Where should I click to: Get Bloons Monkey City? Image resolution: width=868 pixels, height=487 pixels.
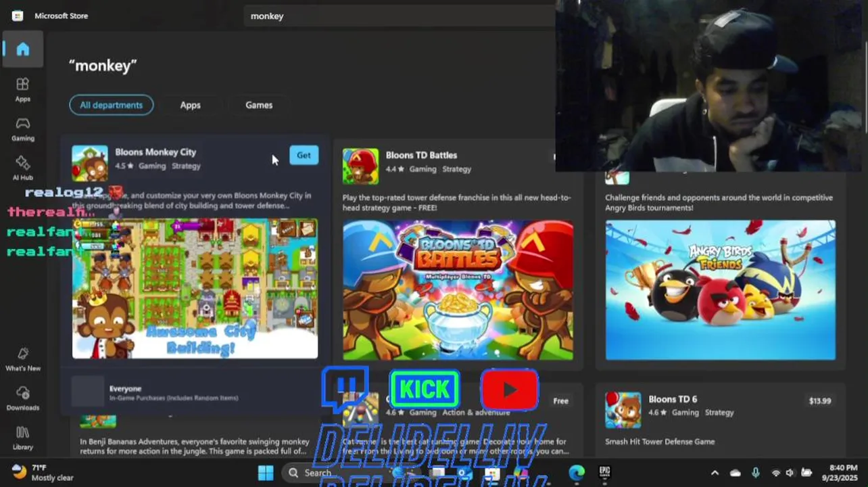pos(304,155)
